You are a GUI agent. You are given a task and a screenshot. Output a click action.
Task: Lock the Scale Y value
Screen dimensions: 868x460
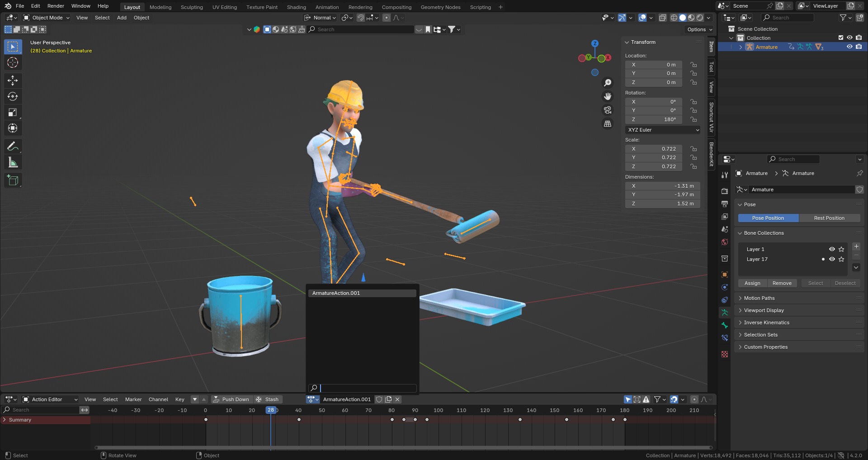693,157
